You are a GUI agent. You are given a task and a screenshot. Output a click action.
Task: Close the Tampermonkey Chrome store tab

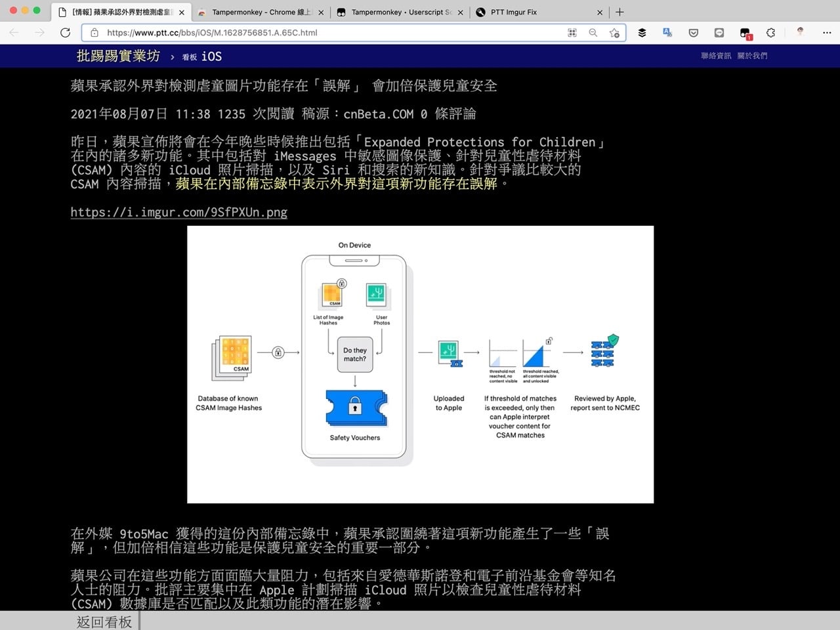[321, 12]
